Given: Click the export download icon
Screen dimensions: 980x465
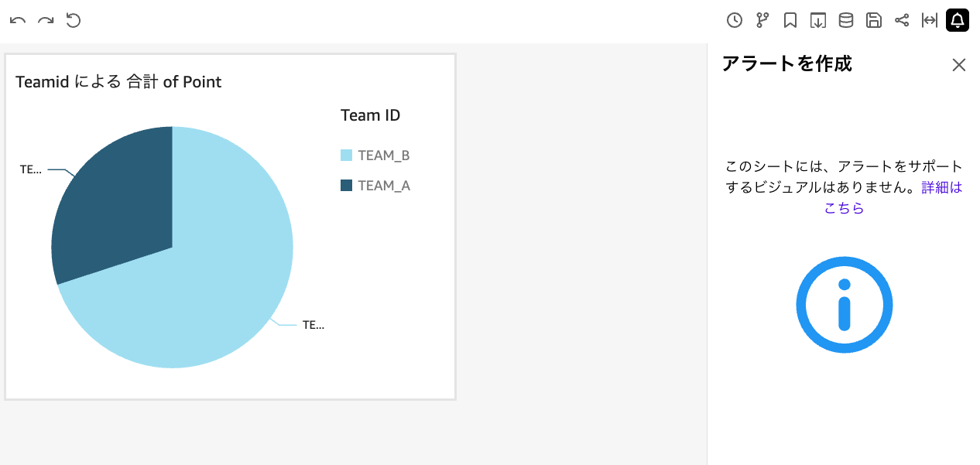Looking at the screenshot, I should [818, 21].
